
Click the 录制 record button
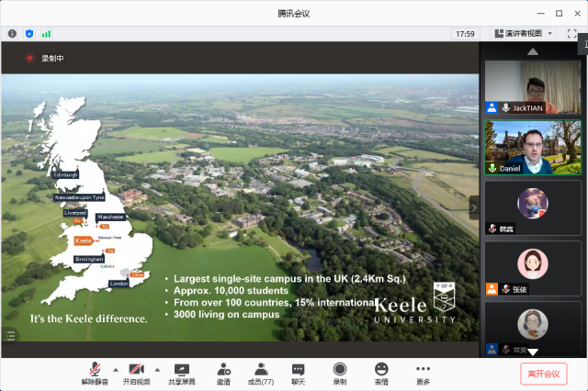click(340, 374)
